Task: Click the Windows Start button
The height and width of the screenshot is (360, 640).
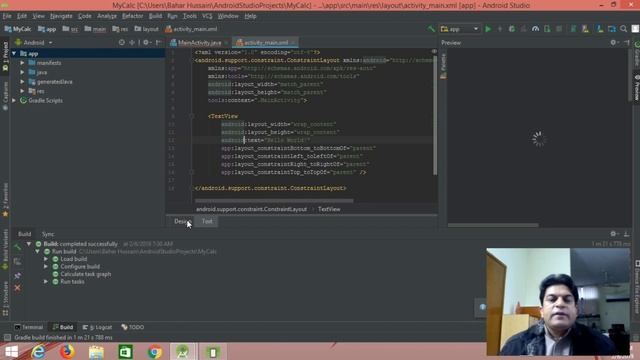Action: click(x=11, y=351)
